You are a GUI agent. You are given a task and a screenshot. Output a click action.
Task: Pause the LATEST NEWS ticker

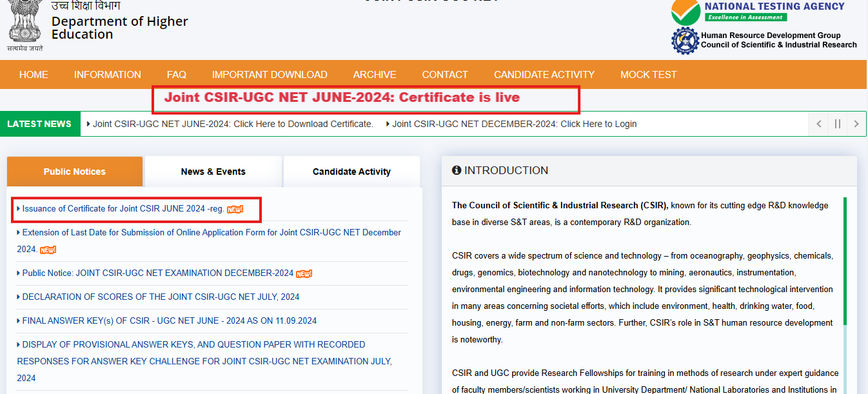point(836,124)
